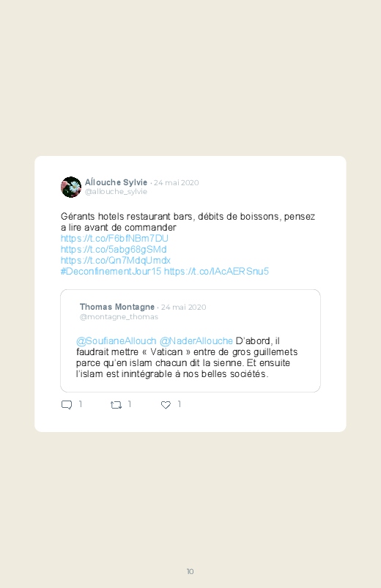
Task: Open Allouche Sylvie's profile avatar
Action: coord(71,187)
